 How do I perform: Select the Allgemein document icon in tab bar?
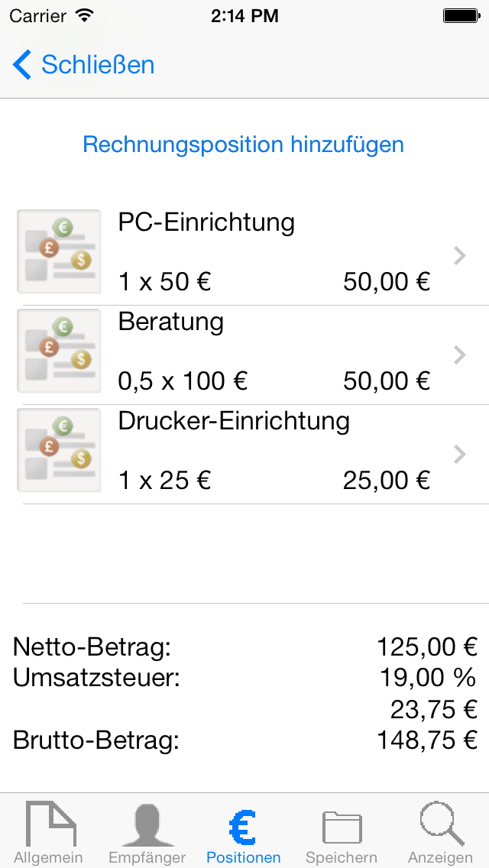point(48,825)
